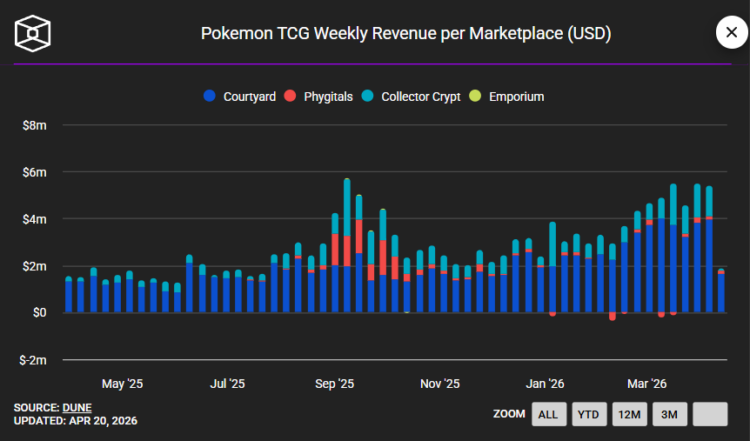Viewport: 750px width, 441px height.
Task: Click the last short bar in April 2026
Action: [x=721, y=291]
